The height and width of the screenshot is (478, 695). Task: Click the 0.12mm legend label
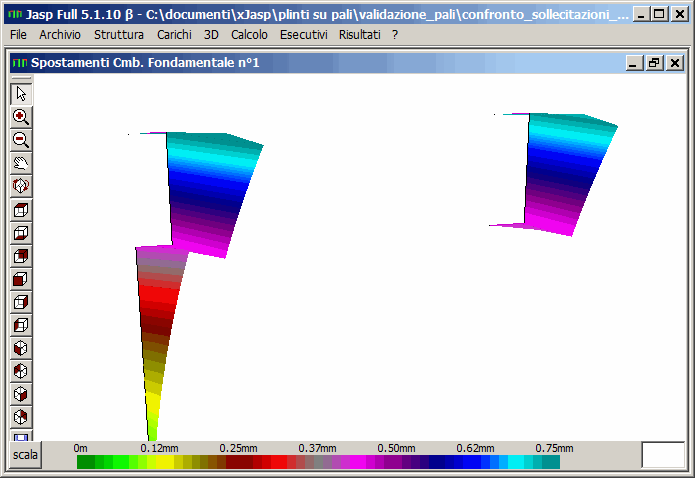159,448
